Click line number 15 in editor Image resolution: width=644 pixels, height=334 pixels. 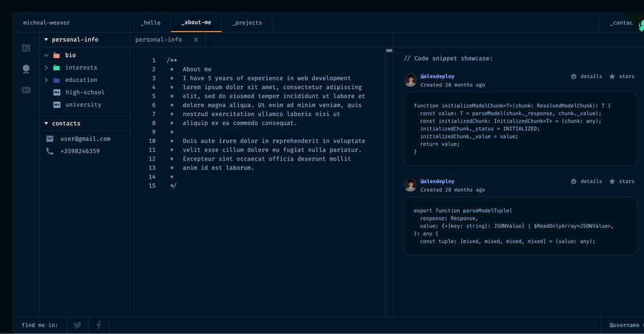pos(153,186)
